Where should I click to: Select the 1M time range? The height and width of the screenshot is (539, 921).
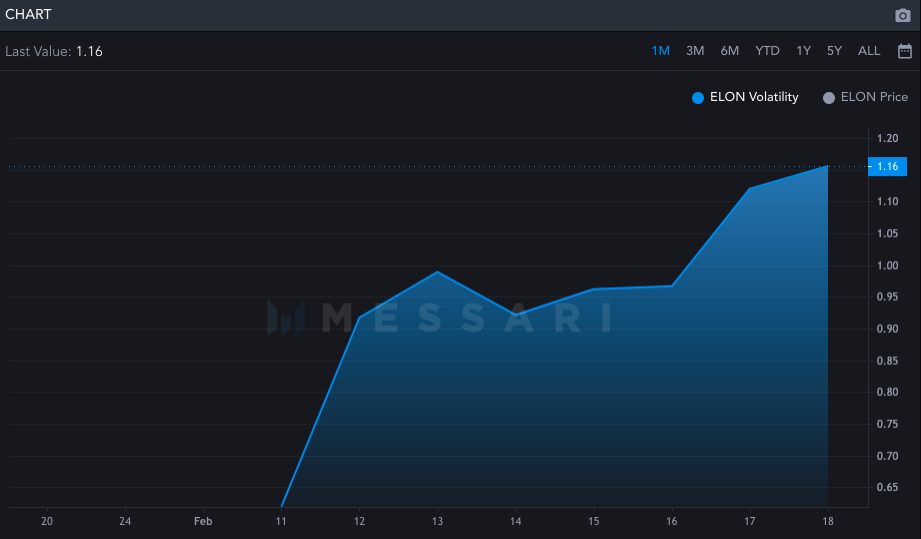click(660, 51)
